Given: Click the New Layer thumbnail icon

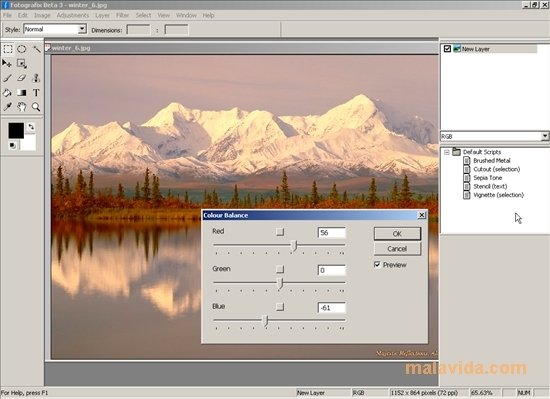Looking at the screenshot, I should click(x=457, y=49).
